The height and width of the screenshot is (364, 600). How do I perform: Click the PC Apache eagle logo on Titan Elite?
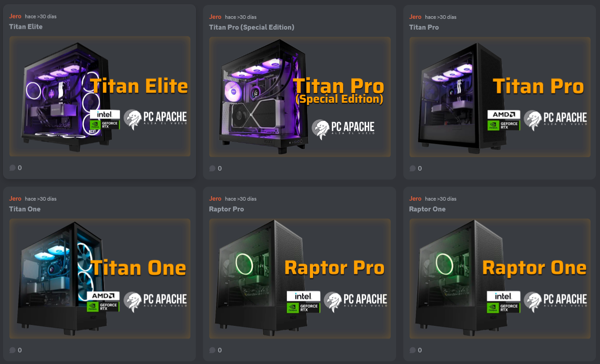[x=132, y=120]
